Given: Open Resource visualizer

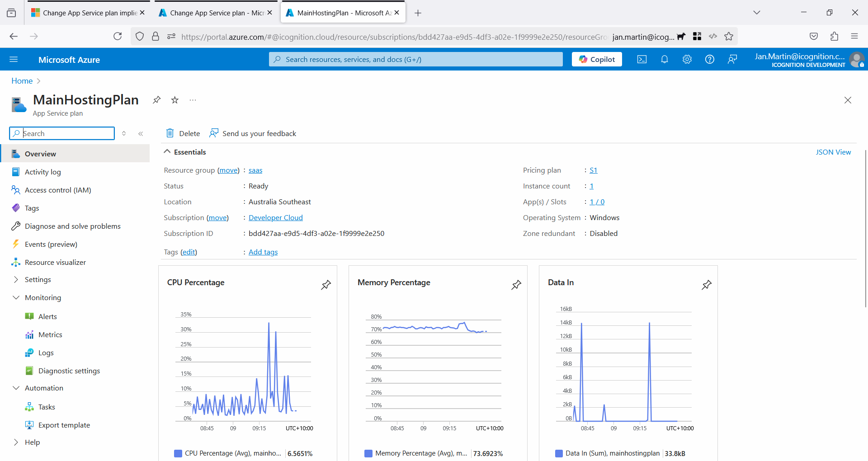Looking at the screenshot, I should pos(55,262).
